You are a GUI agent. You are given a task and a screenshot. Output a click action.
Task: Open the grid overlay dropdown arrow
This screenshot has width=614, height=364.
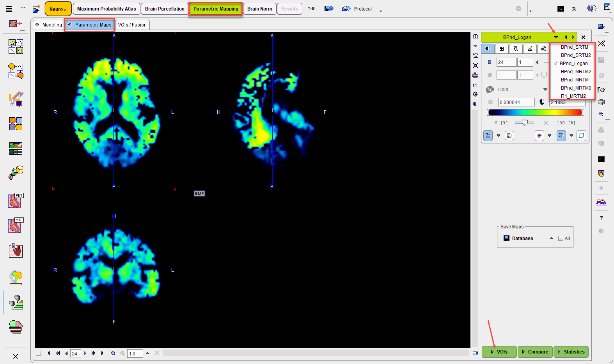[549, 136]
